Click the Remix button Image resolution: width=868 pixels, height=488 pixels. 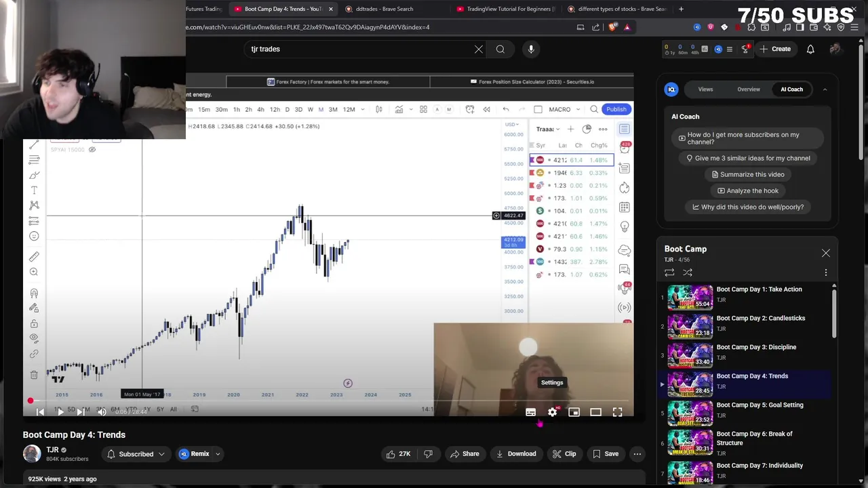click(x=195, y=454)
